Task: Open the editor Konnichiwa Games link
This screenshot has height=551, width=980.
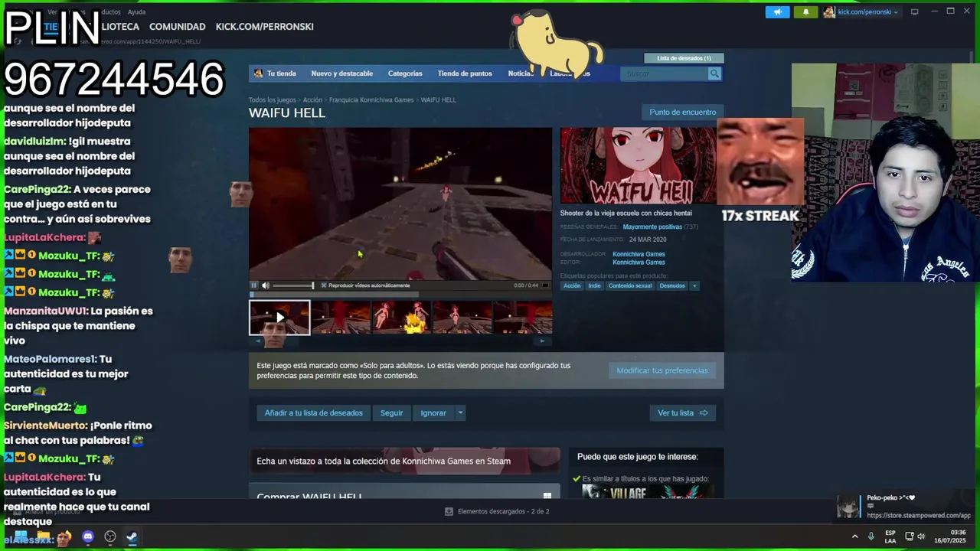Action: tap(639, 262)
